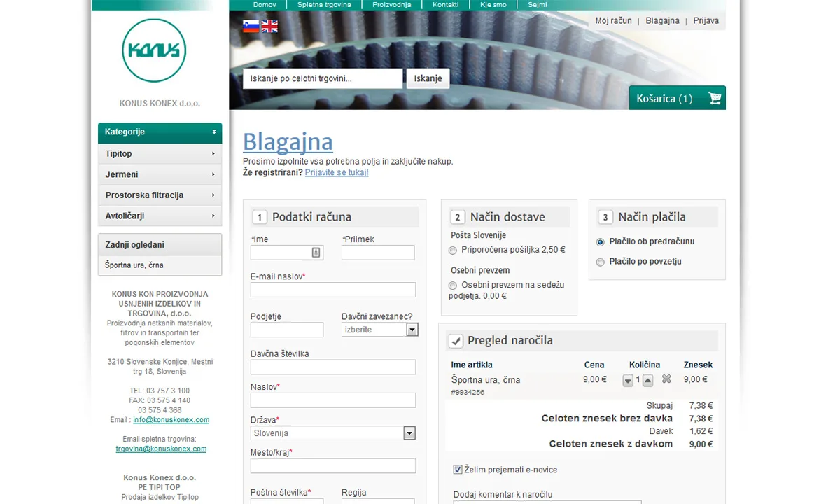The image size is (819, 504).
Task: Expand the Prostorska filtracija category
Action: click(160, 195)
